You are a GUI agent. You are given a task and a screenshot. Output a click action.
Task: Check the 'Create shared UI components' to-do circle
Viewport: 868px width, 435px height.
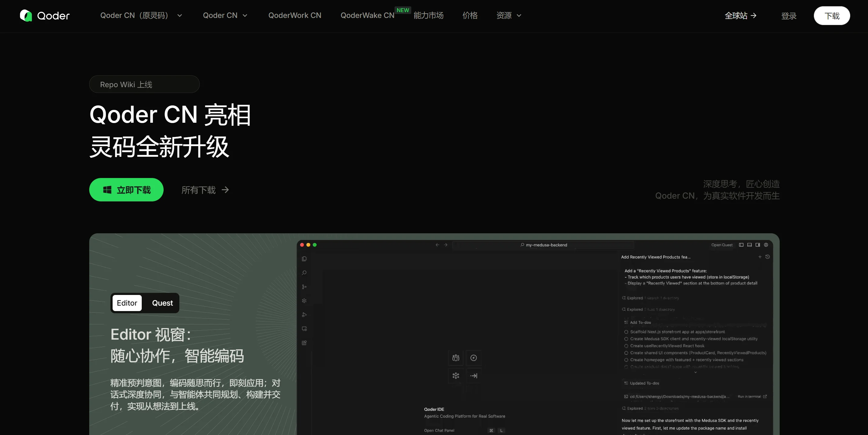(x=626, y=353)
